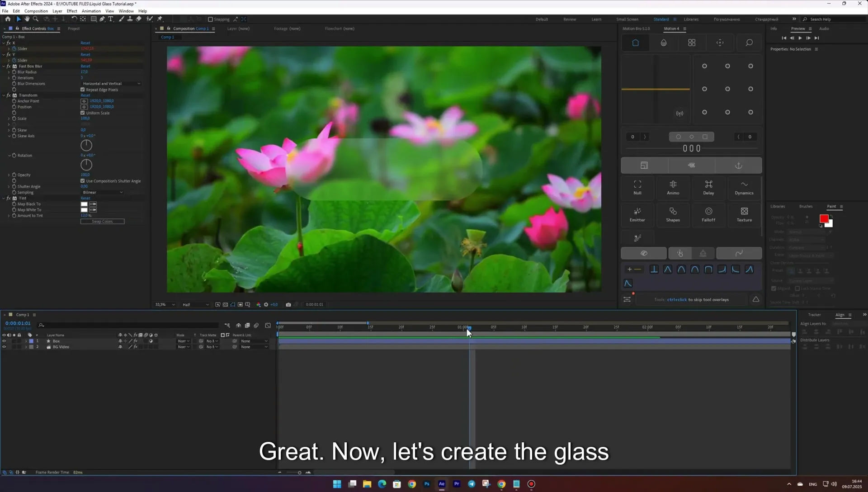Open the Composition menu
This screenshot has width=868, height=492.
tap(36, 11)
